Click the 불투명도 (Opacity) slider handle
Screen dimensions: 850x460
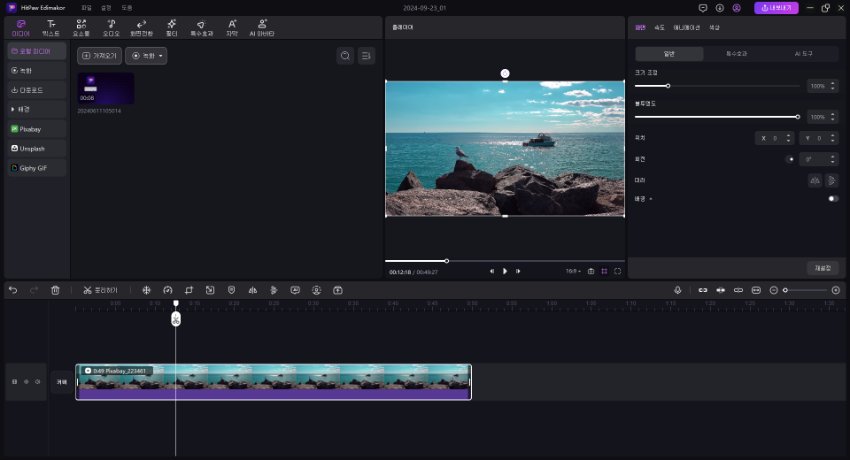pyautogui.click(x=797, y=117)
